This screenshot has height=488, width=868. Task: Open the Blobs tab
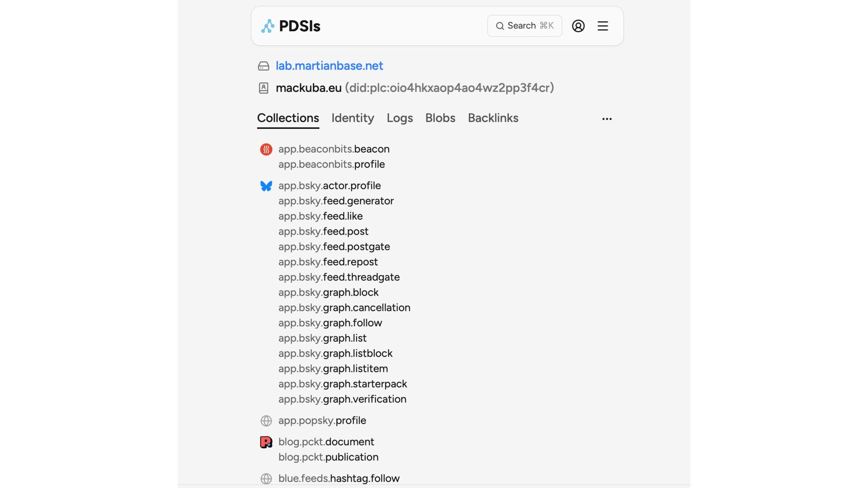(x=440, y=118)
